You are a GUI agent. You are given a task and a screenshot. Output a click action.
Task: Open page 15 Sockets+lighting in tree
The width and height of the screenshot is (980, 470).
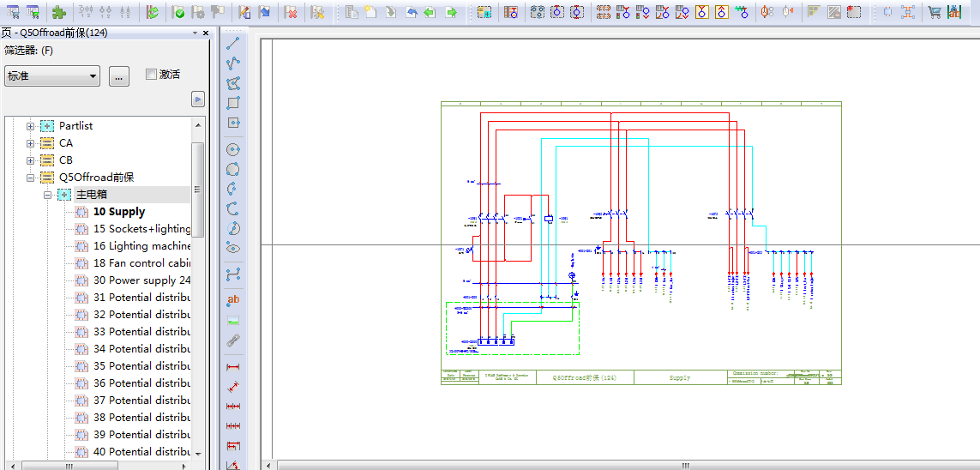(141, 229)
